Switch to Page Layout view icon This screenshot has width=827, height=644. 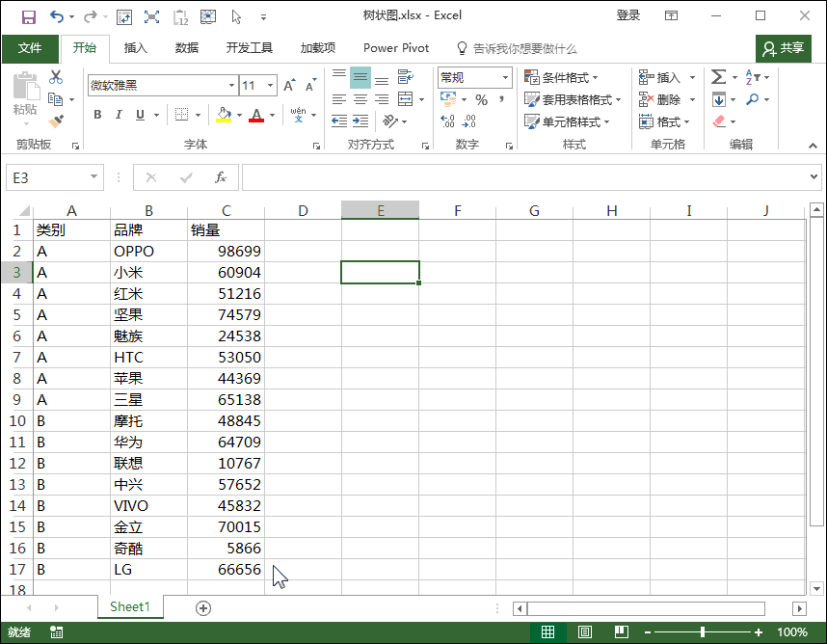pyautogui.click(x=584, y=631)
